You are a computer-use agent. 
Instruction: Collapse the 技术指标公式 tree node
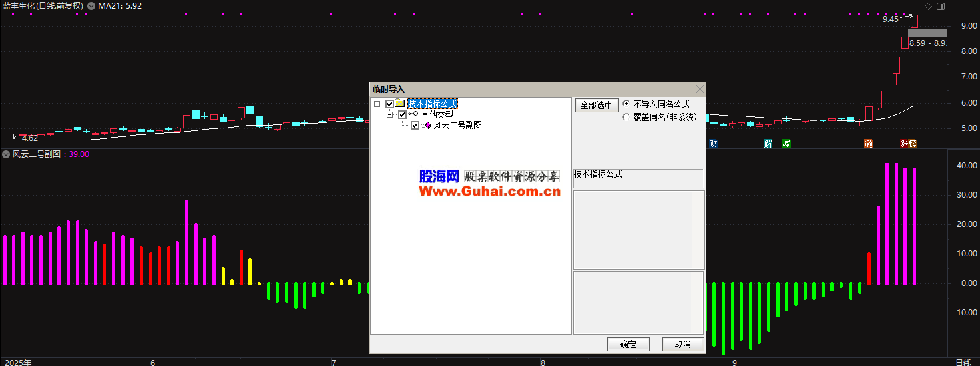(x=377, y=104)
